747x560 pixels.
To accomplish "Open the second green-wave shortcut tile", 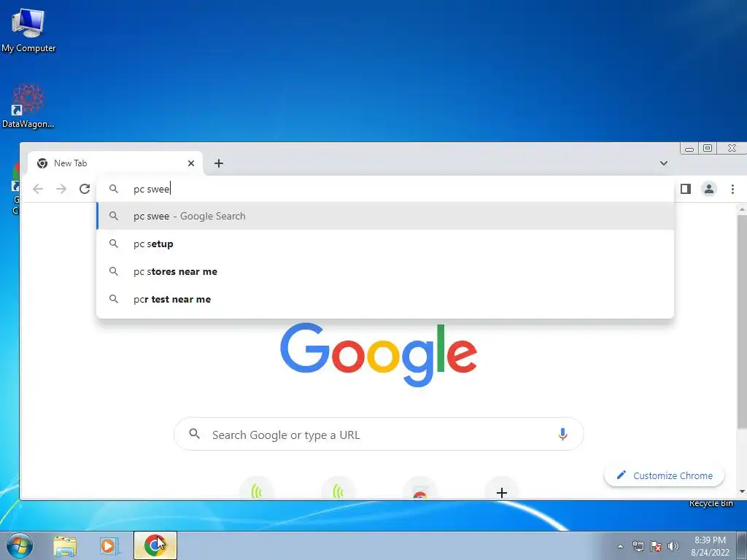I will tap(338, 489).
